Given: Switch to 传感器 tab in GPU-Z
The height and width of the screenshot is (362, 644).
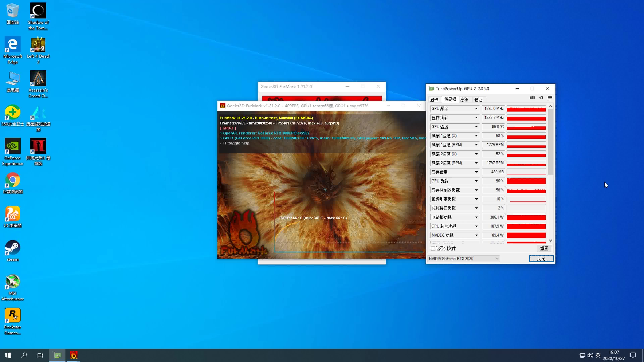Looking at the screenshot, I should tap(450, 99).
